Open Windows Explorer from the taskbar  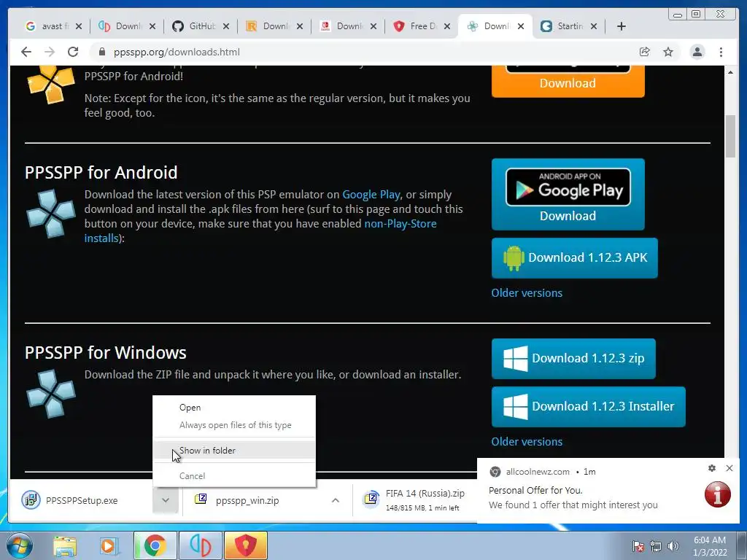pyautogui.click(x=65, y=545)
